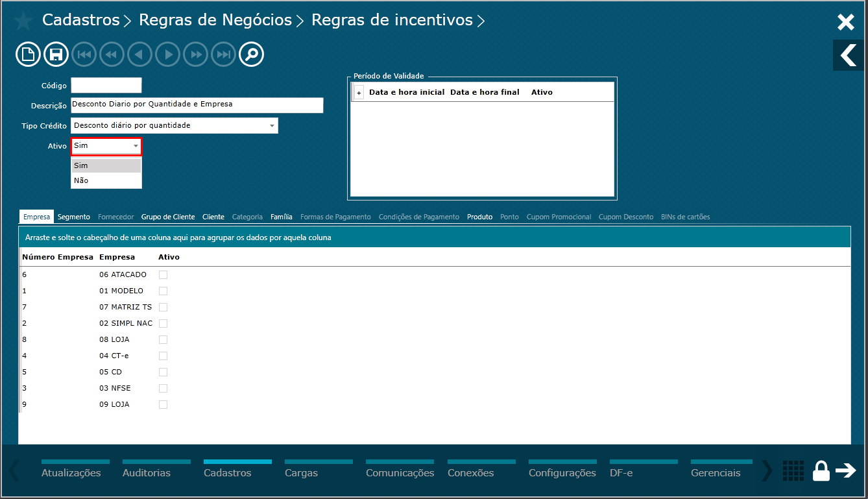Add a validity period with the plus button

point(359,93)
